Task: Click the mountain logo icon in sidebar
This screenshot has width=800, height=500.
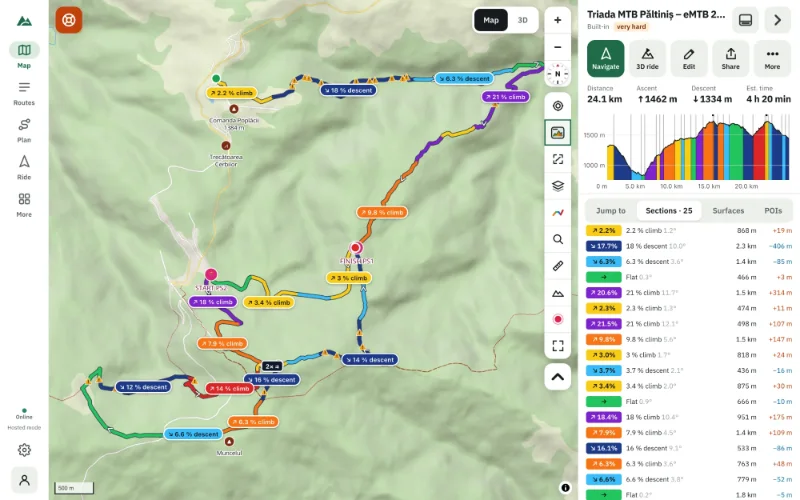Action: [24, 21]
